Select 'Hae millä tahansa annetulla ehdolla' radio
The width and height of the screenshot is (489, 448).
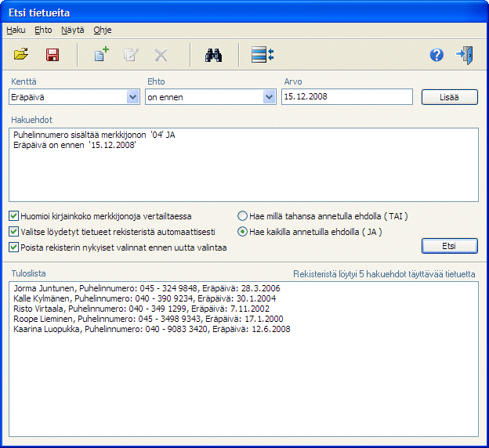(x=243, y=216)
